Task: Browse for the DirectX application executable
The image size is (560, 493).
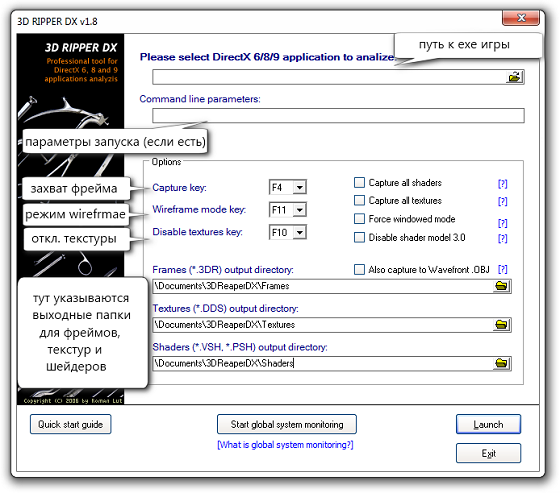Action: tap(514, 77)
